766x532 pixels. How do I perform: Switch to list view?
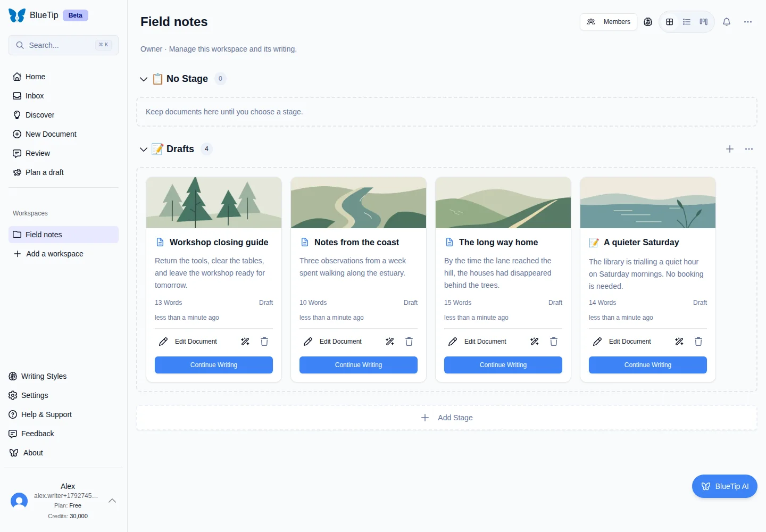(687, 22)
